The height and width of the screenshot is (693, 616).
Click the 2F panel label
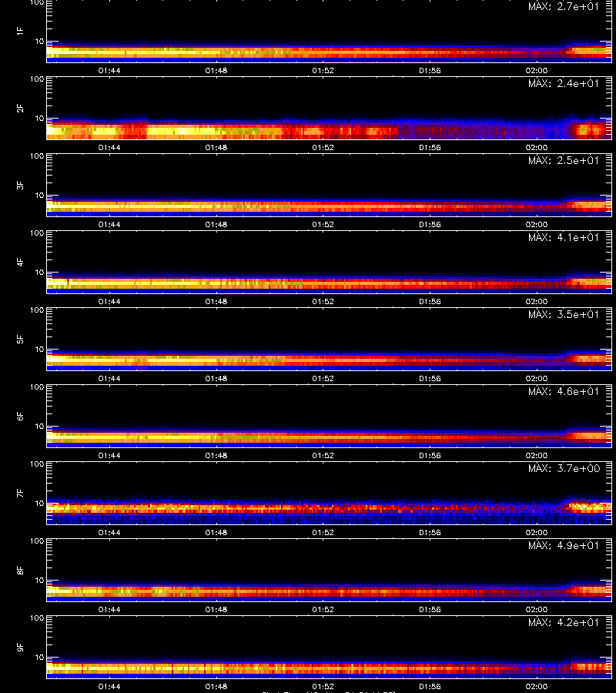20,109
